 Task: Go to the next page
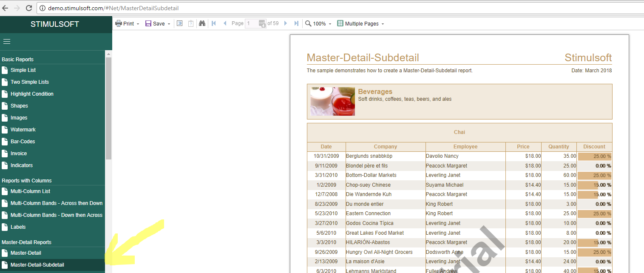pyautogui.click(x=286, y=24)
